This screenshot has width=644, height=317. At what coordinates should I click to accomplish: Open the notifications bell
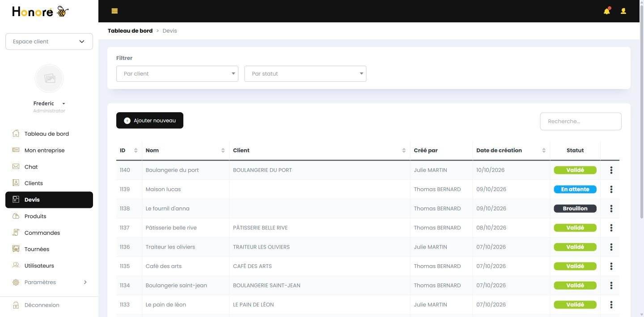(x=607, y=11)
